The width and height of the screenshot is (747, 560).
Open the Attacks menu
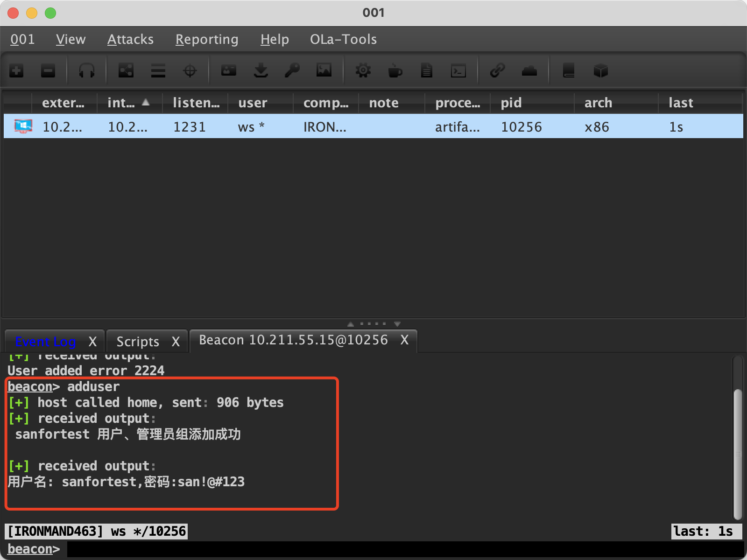[x=130, y=39]
